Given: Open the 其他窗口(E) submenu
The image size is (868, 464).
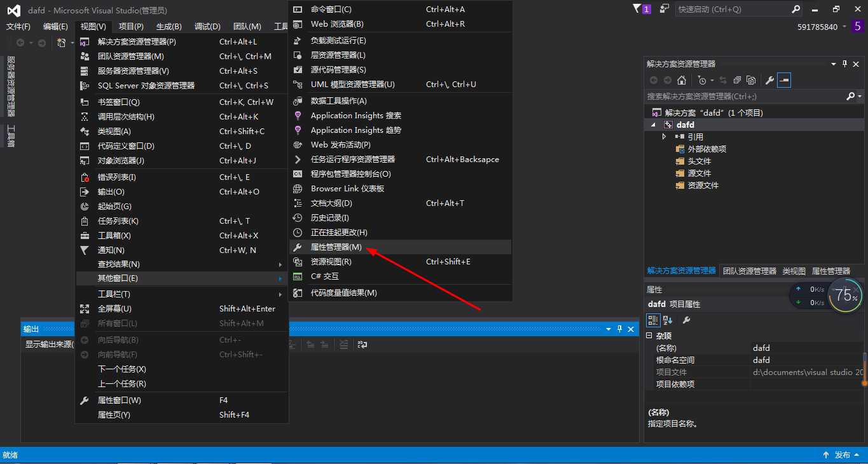Looking at the screenshot, I should pos(182,278).
